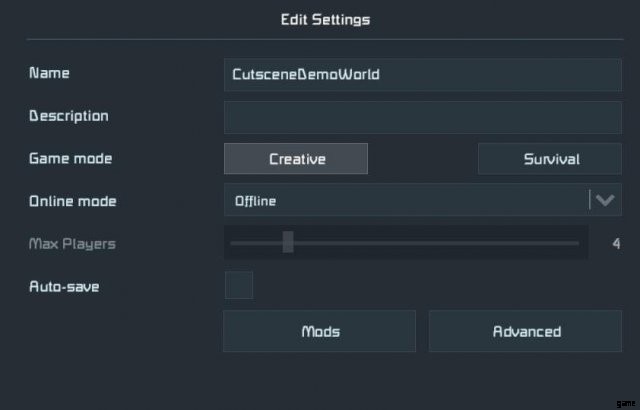The width and height of the screenshot is (640, 410).
Task: Click the Description label
Action: click(x=69, y=116)
